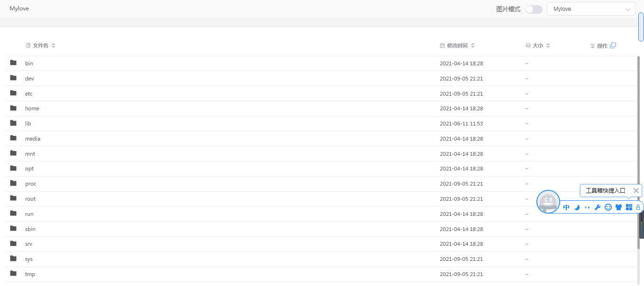Sort by 修改时间 using its sort arrows
This screenshot has width=644, height=286.
pos(473,45)
